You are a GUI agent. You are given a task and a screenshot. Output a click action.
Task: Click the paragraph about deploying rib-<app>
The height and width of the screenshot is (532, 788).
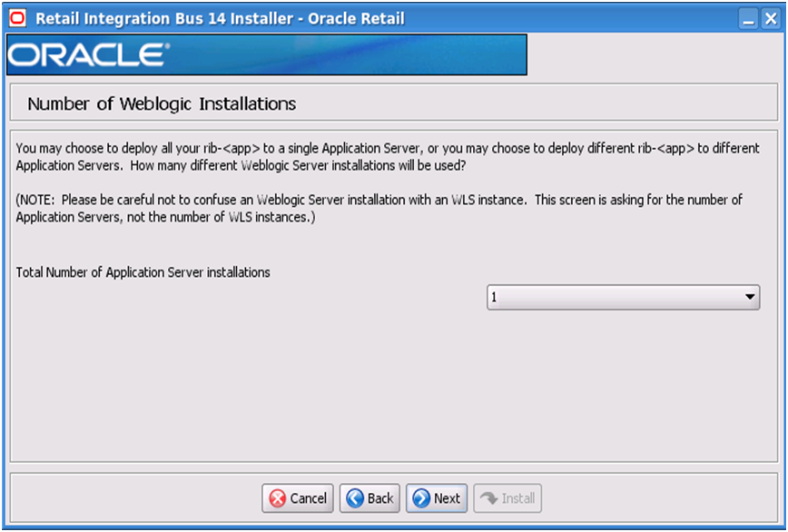coord(388,157)
